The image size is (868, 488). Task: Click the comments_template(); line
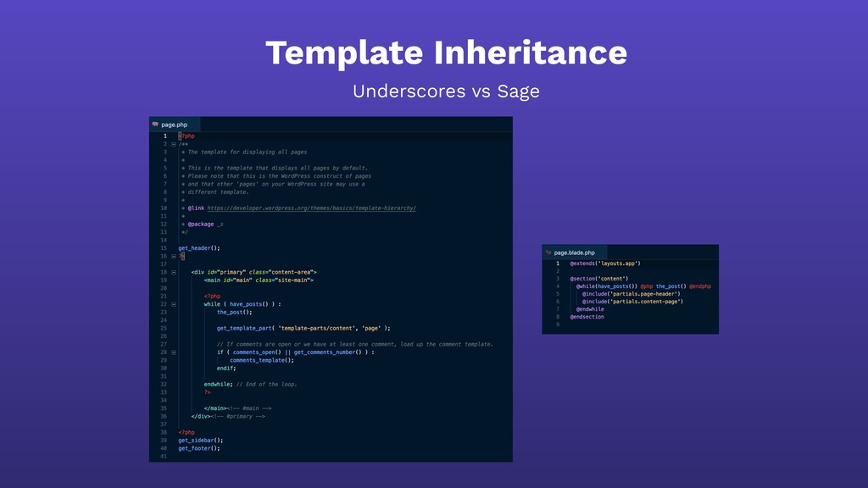262,360
